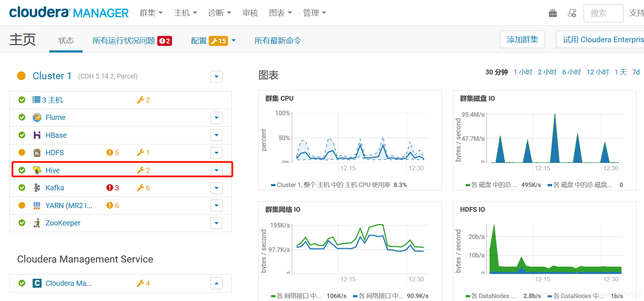Image resolution: width=644 pixels, height=301 pixels.
Task: Open Hive configuration wrench showing 2
Action: 143,170
